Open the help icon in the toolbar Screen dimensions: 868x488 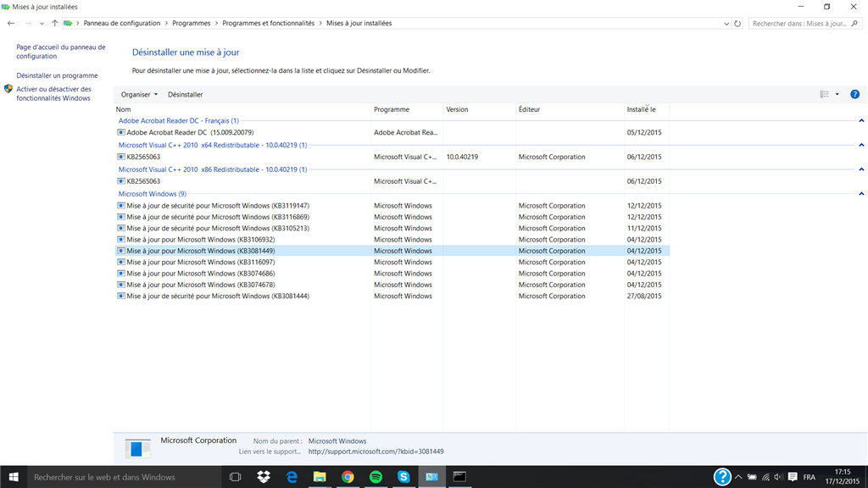[854, 95]
